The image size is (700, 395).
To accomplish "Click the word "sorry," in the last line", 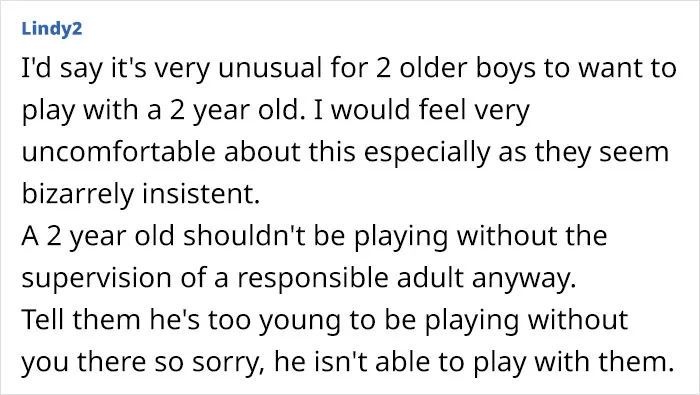I will coord(226,363).
